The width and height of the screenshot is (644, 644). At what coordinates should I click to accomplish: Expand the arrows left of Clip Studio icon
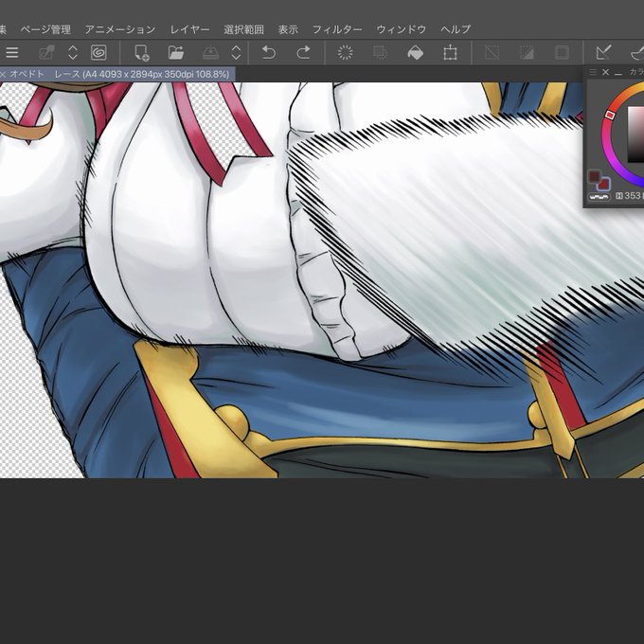click(x=73, y=53)
